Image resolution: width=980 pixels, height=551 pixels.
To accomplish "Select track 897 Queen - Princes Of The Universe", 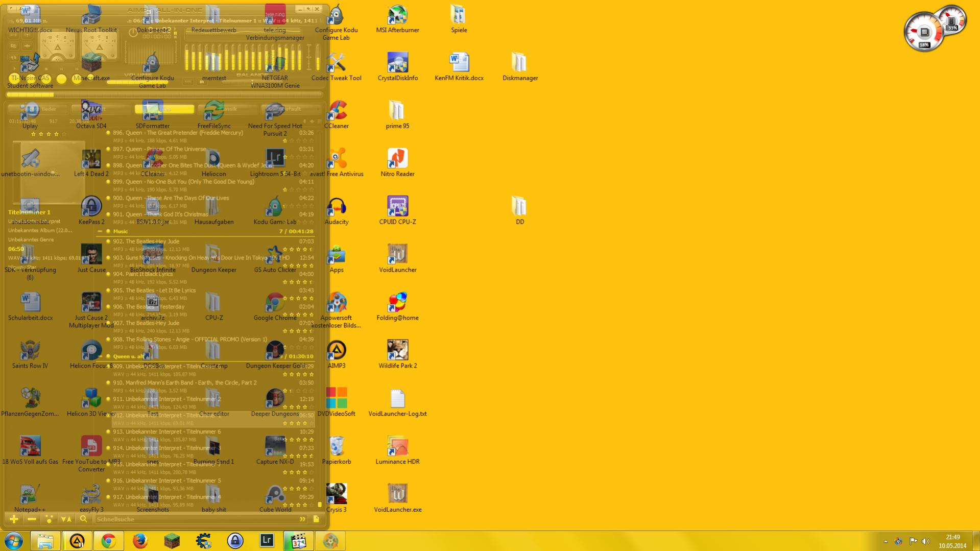I will 209,153.
